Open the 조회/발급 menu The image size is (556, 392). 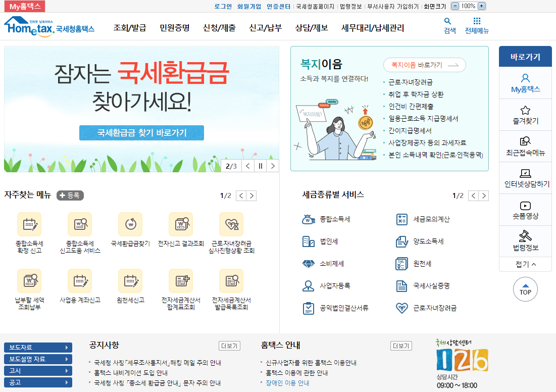click(129, 28)
